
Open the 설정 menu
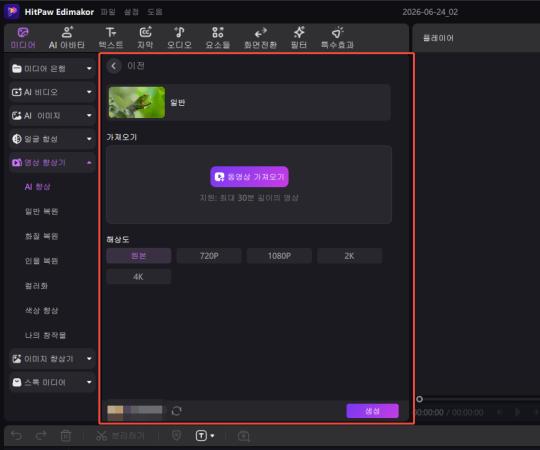(131, 12)
